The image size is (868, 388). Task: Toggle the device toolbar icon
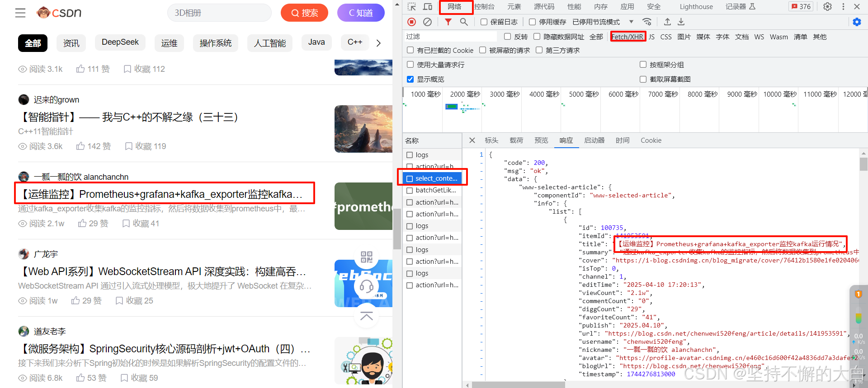click(428, 6)
